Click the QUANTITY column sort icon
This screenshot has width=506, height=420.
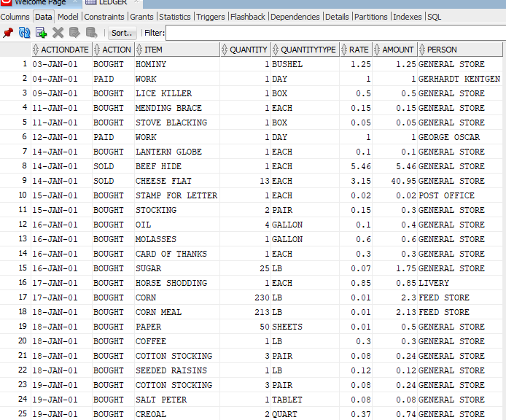tap(225, 50)
